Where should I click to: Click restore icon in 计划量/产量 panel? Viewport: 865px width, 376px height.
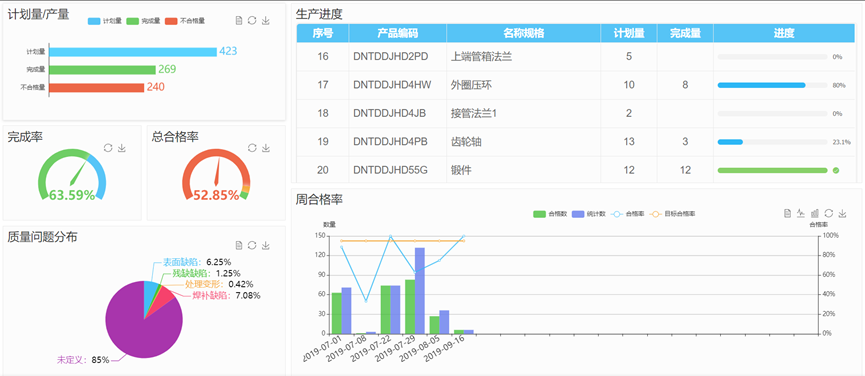pyautogui.click(x=252, y=20)
